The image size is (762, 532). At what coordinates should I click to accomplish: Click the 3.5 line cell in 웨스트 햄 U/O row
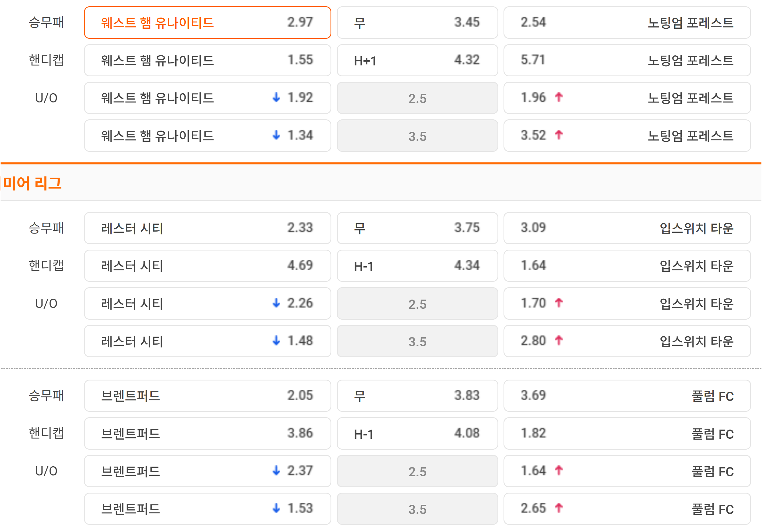417,135
